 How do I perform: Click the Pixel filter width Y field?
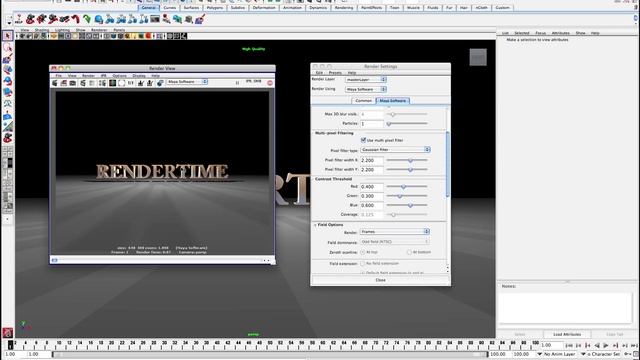[372, 169]
